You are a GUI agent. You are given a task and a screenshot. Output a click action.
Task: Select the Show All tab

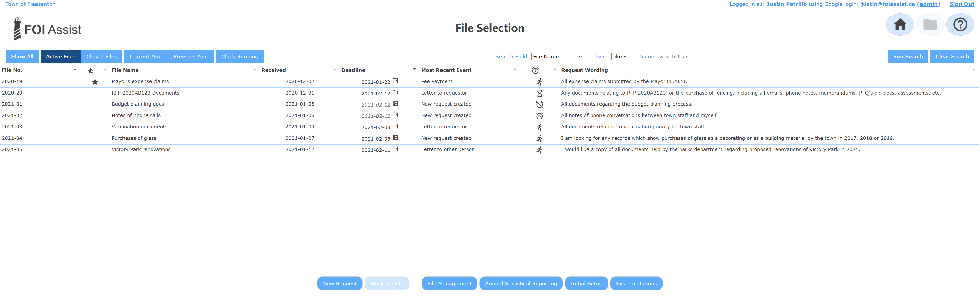coord(22,56)
